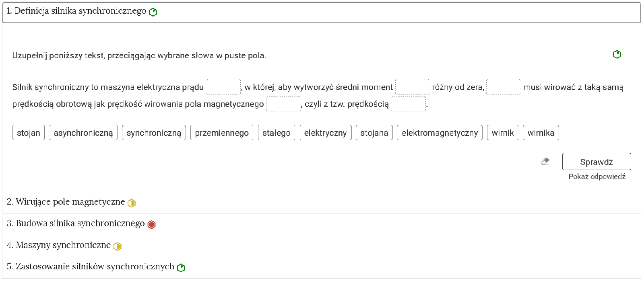Click the yellow icon beside Maszyny synchroniczne
Image resolution: width=644 pixels, height=281 pixels.
[x=118, y=246]
